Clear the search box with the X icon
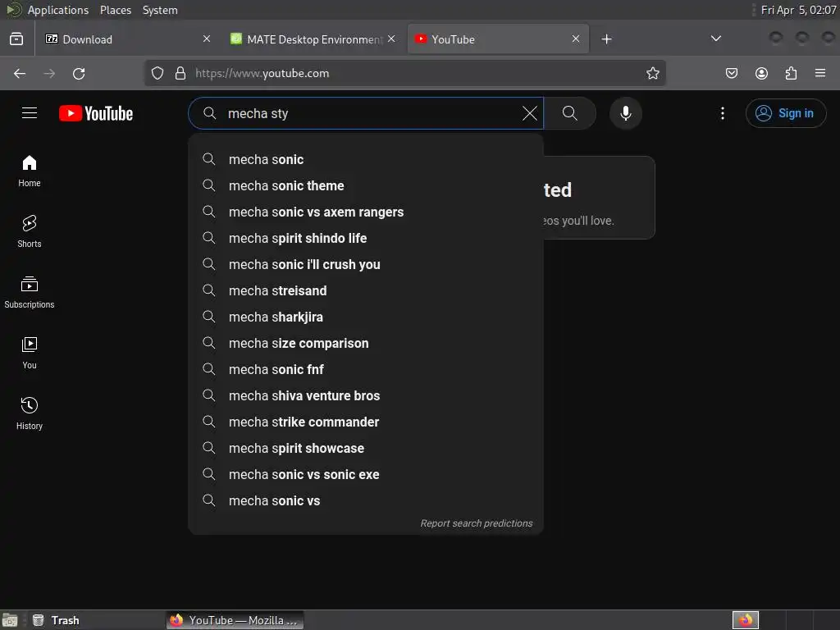 coord(529,113)
